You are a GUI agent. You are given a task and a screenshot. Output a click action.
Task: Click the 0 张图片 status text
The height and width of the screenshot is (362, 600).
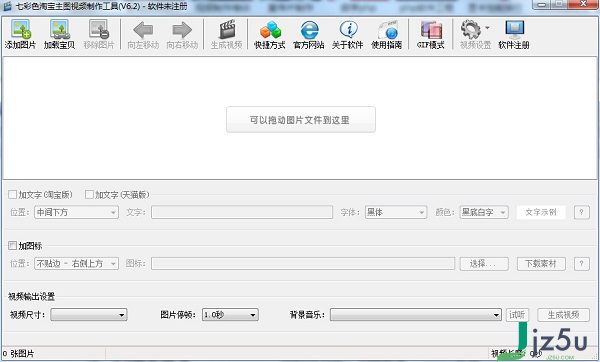18,354
